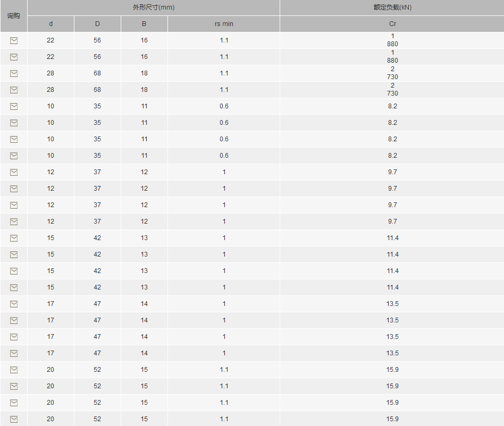Select envelope icon in last d=20 row
504x426 pixels.
tap(14, 419)
